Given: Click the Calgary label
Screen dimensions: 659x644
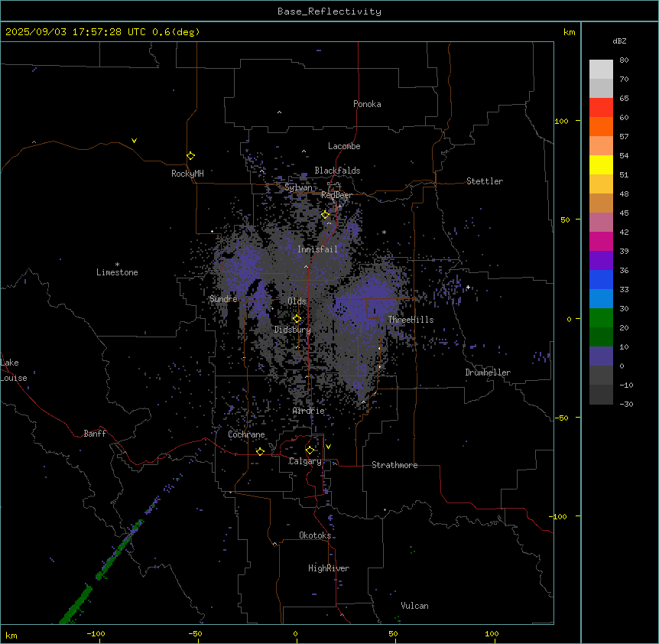Looking at the screenshot, I should pos(305,461).
